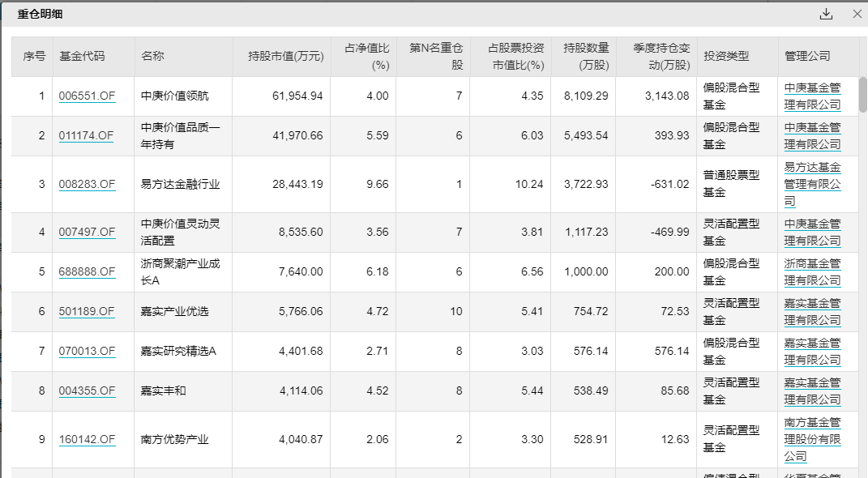The image size is (868, 478).
Task: Open fund code 008283.OF link
Action: pyautogui.click(x=87, y=184)
